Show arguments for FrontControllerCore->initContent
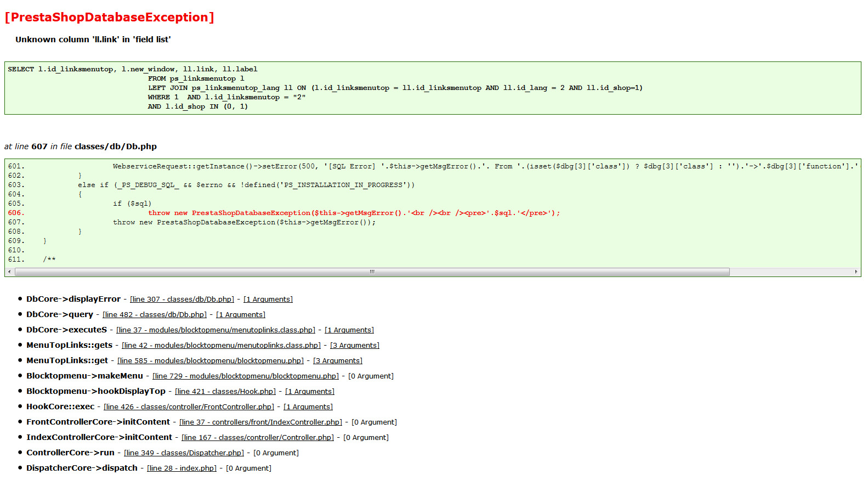This screenshot has height=480, width=868. (x=375, y=422)
